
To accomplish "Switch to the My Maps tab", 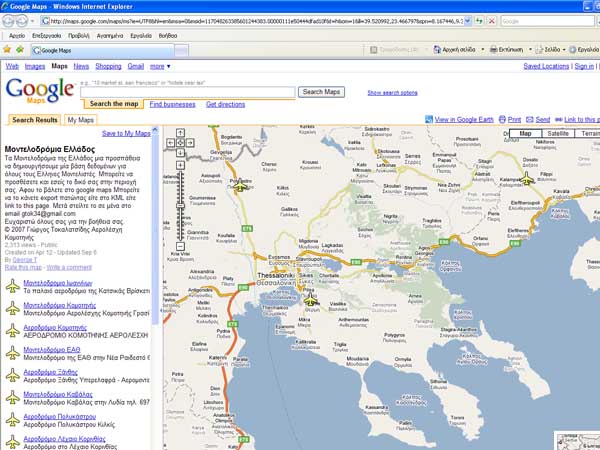I will [x=80, y=120].
